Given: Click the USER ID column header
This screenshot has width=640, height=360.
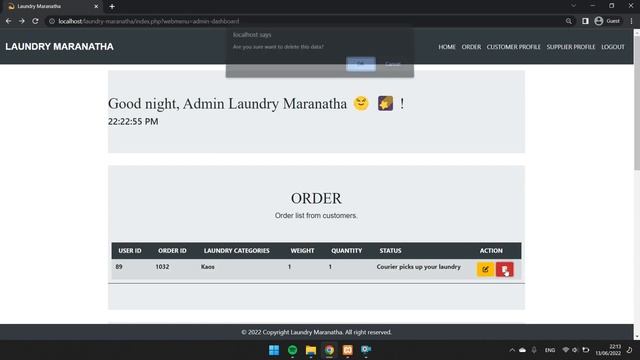Looking at the screenshot, I should click(x=130, y=251).
